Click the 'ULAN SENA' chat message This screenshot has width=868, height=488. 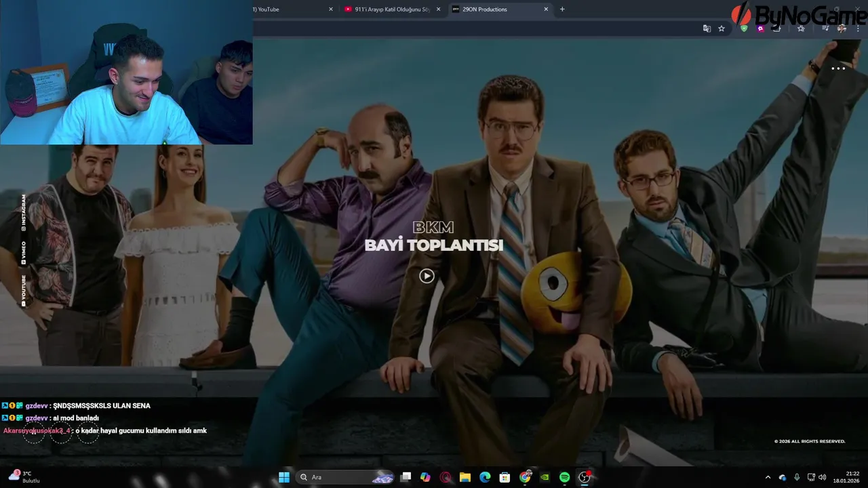[102, 405]
